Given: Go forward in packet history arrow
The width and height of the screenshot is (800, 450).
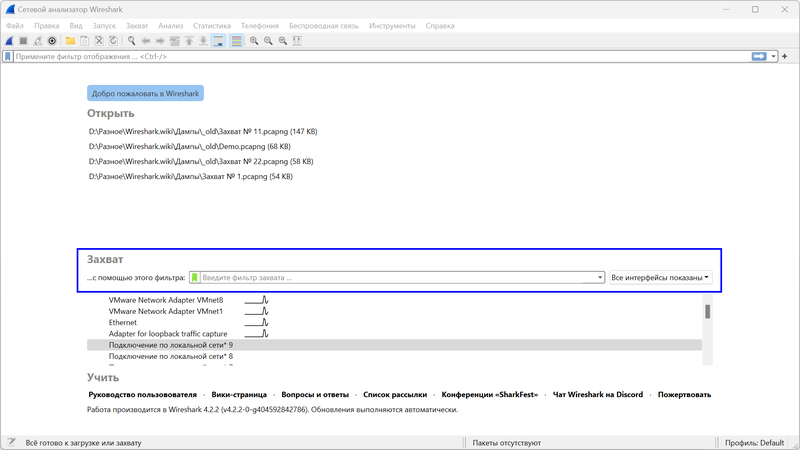Looking at the screenshot, I should (160, 41).
